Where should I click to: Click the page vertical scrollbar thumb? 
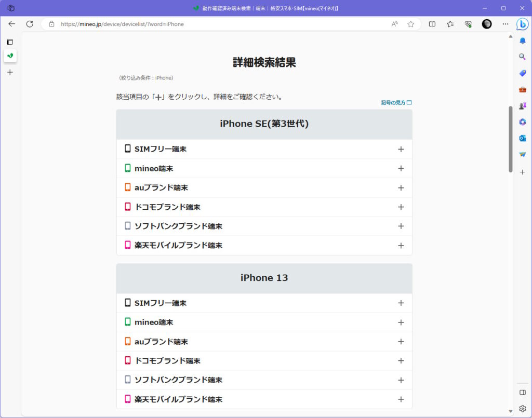click(x=510, y=139)
